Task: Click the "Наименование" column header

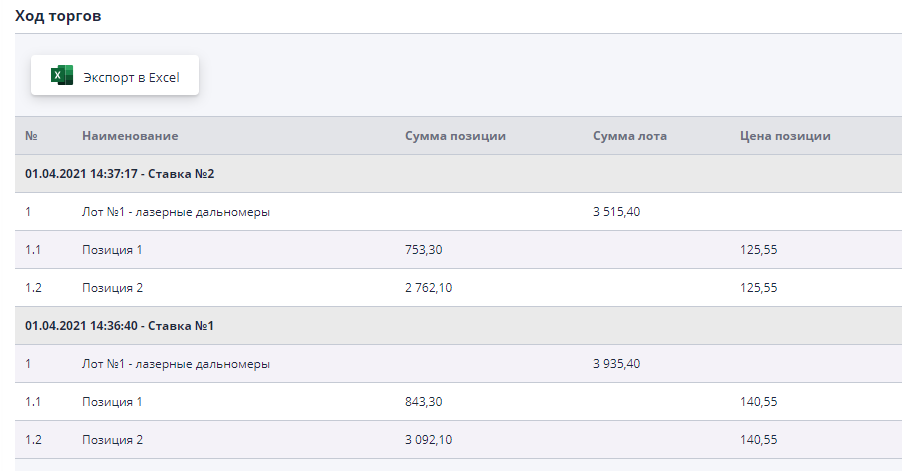Action: pyautogui.click(x=130, y=136)
